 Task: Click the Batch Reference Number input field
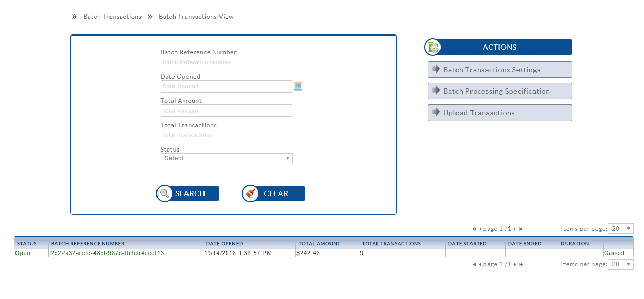[x=226, y=62]
